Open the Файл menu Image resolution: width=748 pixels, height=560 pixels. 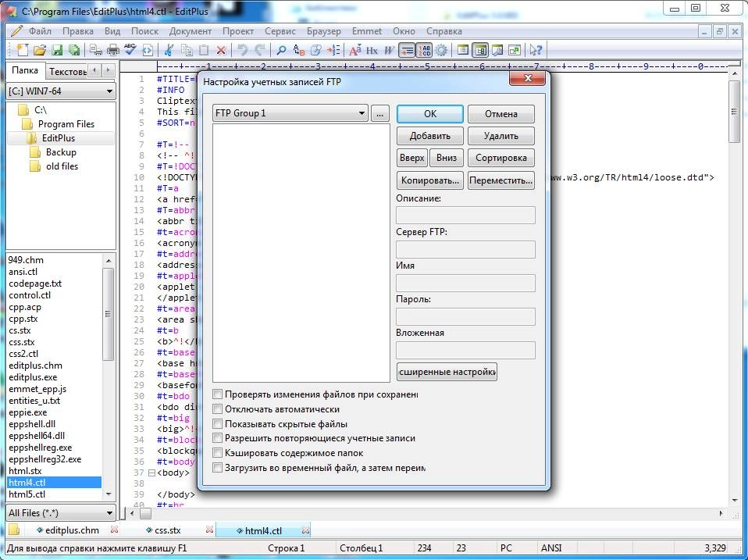[x=40, y=31]
